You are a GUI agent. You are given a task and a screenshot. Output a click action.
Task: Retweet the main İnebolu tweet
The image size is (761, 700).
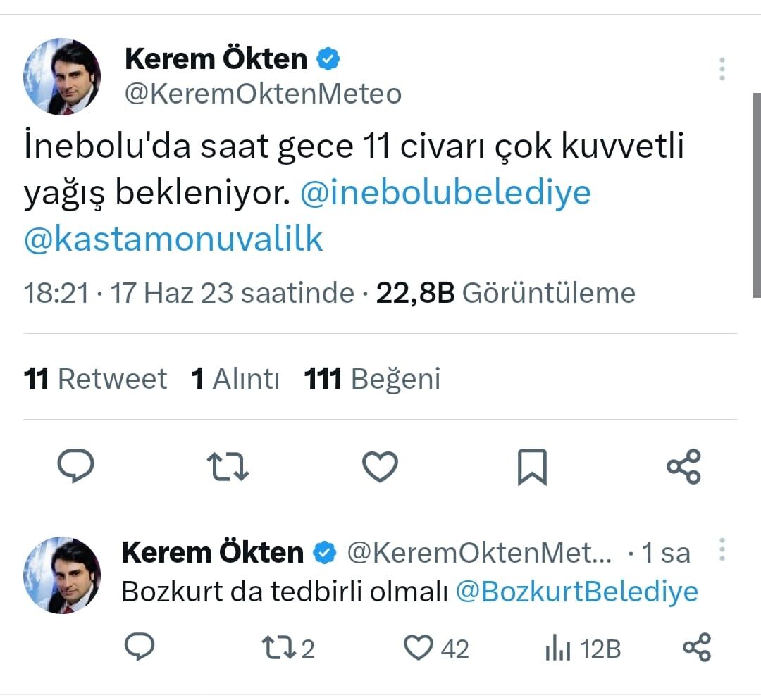coord(228,467)
